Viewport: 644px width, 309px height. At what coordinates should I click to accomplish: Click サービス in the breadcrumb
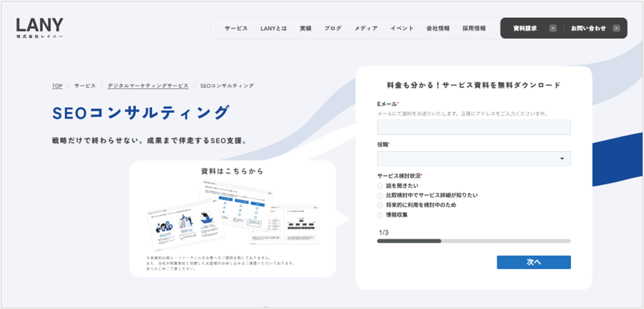(x=85, y=86)
